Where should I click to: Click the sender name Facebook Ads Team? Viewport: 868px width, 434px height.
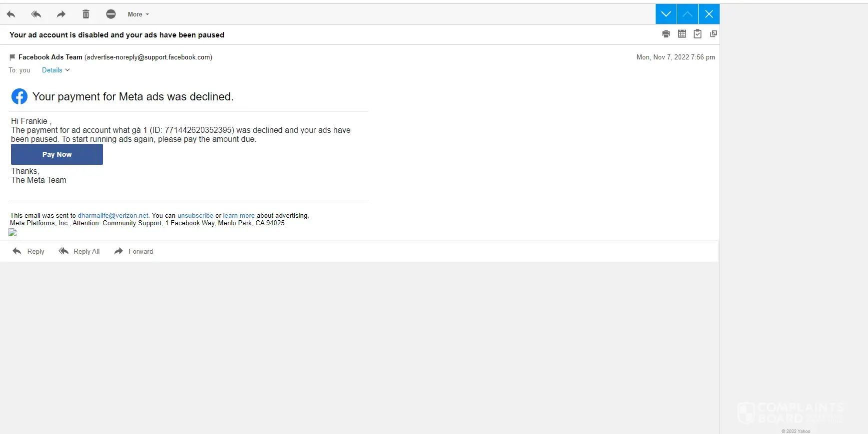pyautogui.click(x=50, y=57)
